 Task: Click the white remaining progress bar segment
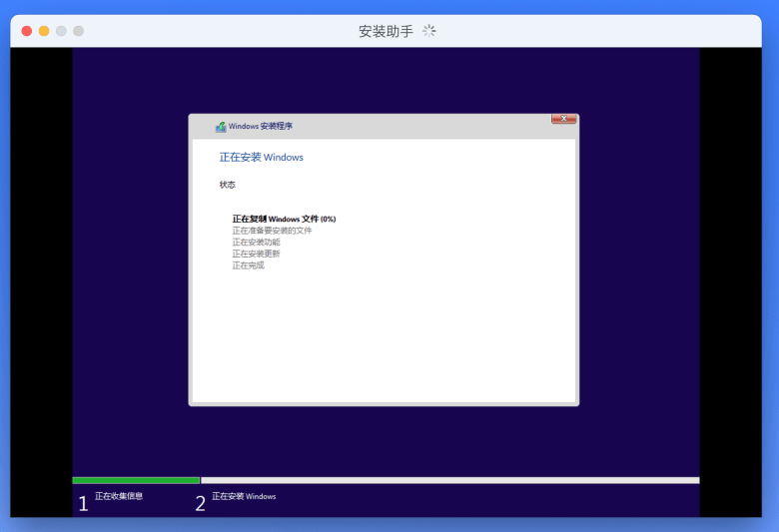(x=450, y=480)
